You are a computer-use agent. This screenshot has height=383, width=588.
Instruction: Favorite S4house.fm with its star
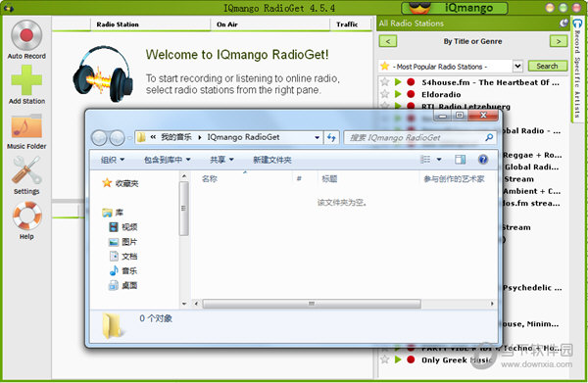385,81
